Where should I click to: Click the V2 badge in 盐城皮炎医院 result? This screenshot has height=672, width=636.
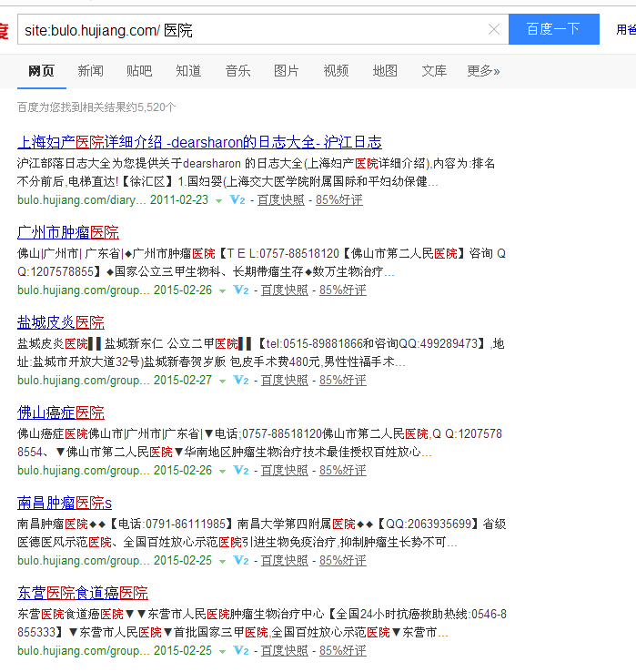click(x=241, y=380)
